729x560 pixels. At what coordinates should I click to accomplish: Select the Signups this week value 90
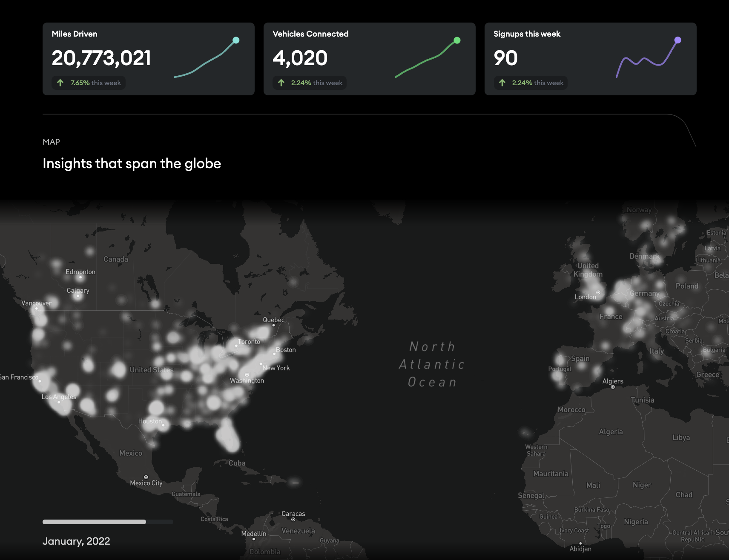[505, 58]
